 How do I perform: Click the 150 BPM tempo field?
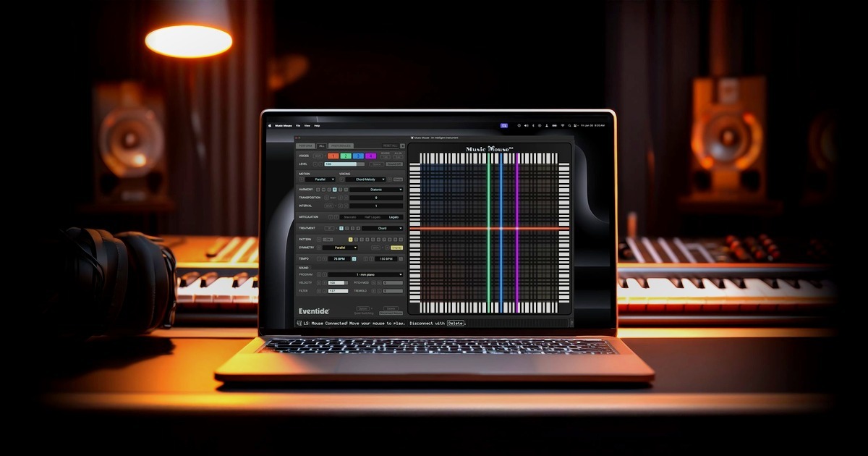click(386, 259)
